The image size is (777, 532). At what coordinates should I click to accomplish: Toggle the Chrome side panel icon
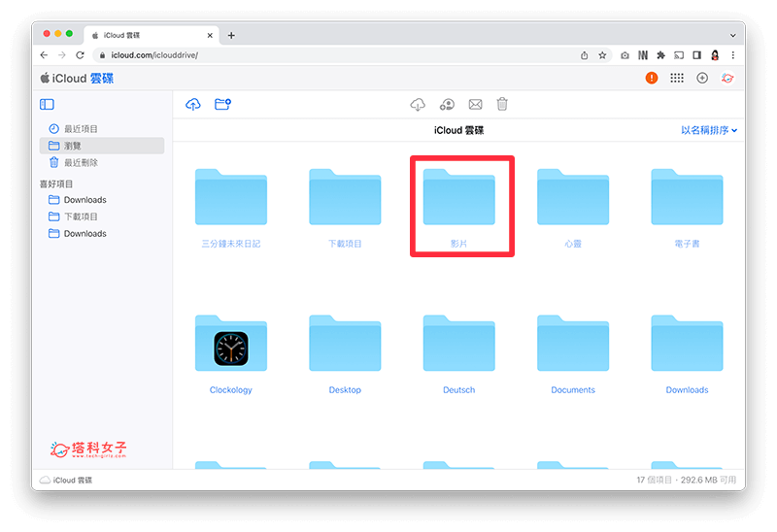[x=696, y=55]
